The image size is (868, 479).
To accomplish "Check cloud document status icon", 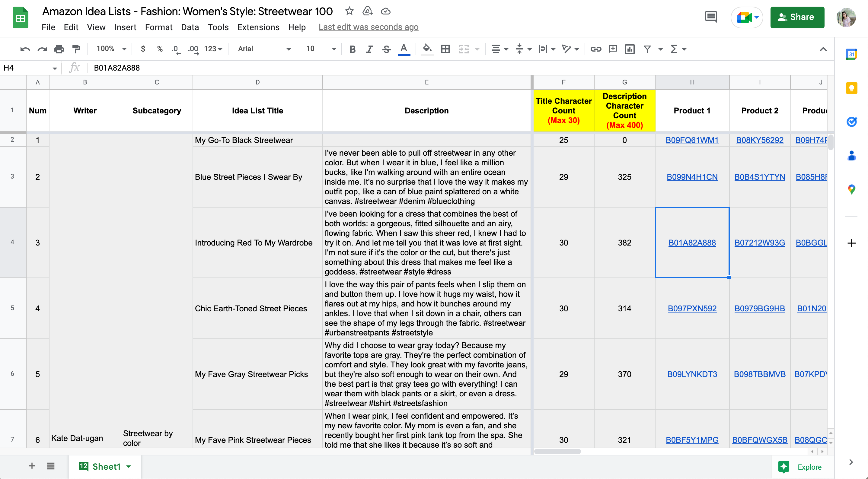I will [385, 11].
